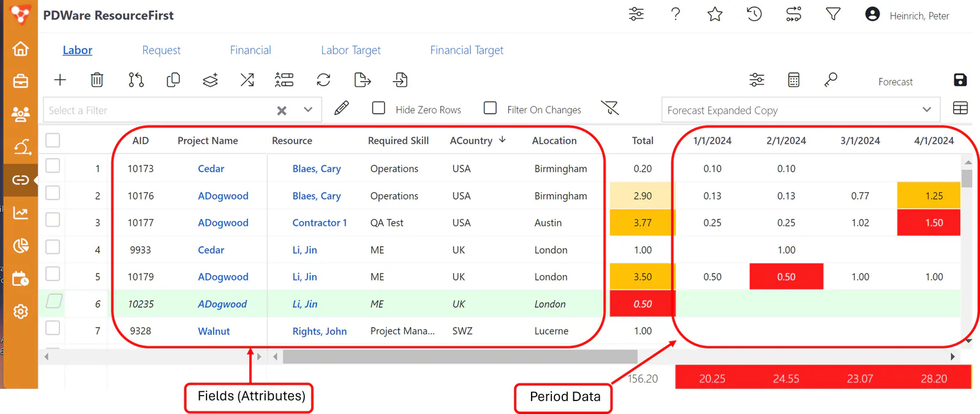The width and height of the screenshot is (980, 414).
Task: Click the help question mark icon
Action: pos(676,14)
